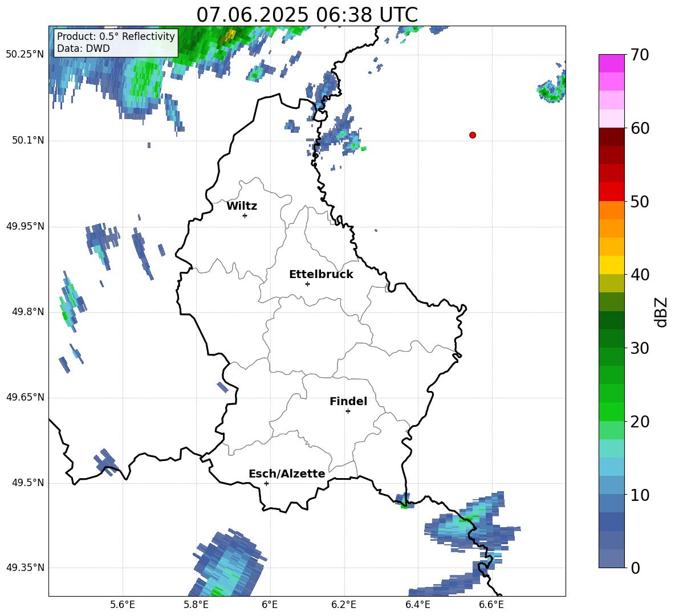675x616 pixels.
Task: Click the 49.8°N latitude label
Action: click(28, 312)
